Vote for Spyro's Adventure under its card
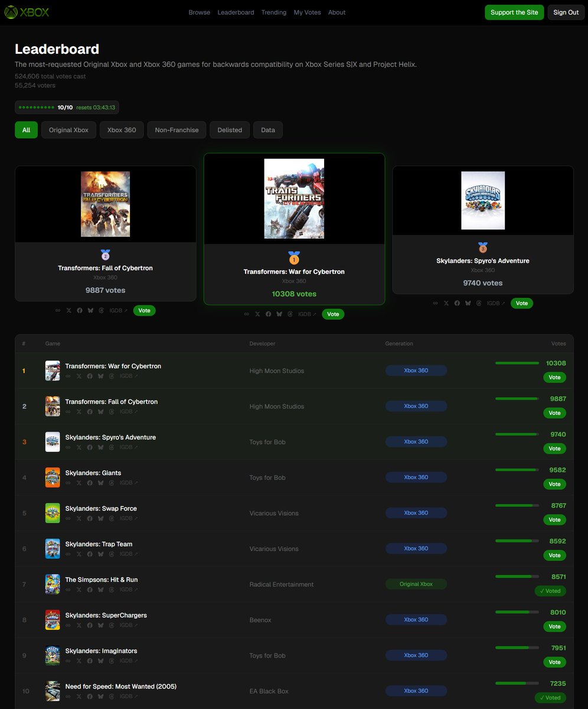588x709 pixels. coord(522,303)
